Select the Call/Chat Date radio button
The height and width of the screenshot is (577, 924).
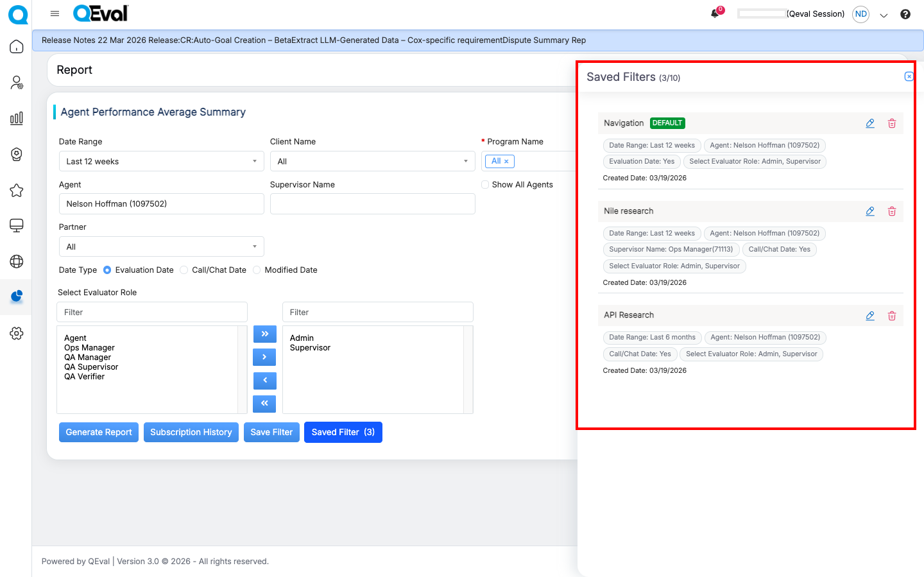(x=184, y=270)
